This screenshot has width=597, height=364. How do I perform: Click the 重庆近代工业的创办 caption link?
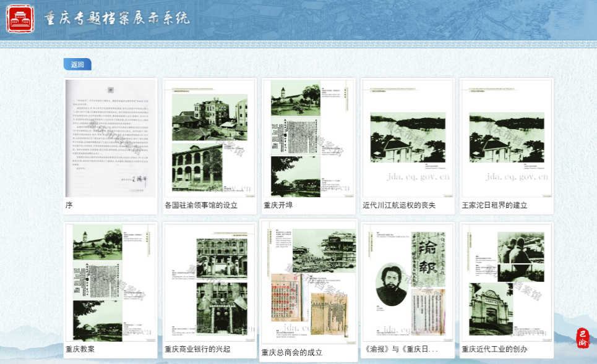pyautogui.click(x=494, y=349)
